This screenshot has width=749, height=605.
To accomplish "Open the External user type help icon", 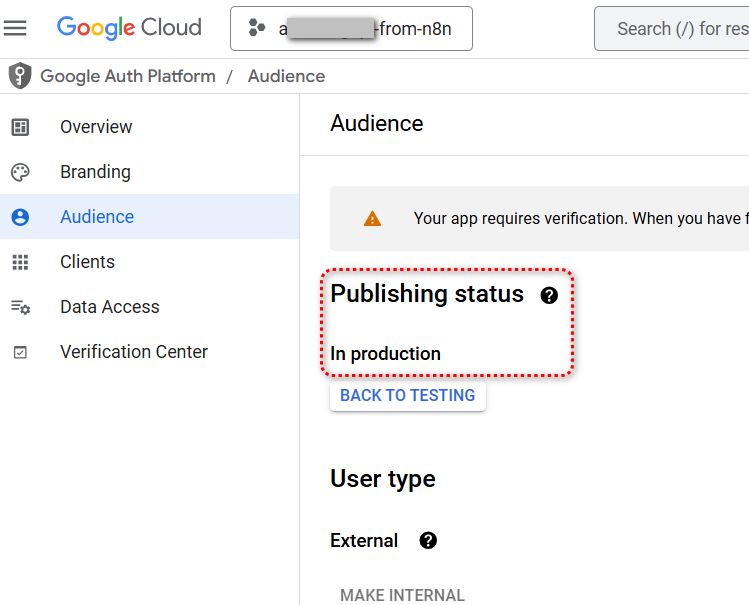I will click(x=428, y=541).
